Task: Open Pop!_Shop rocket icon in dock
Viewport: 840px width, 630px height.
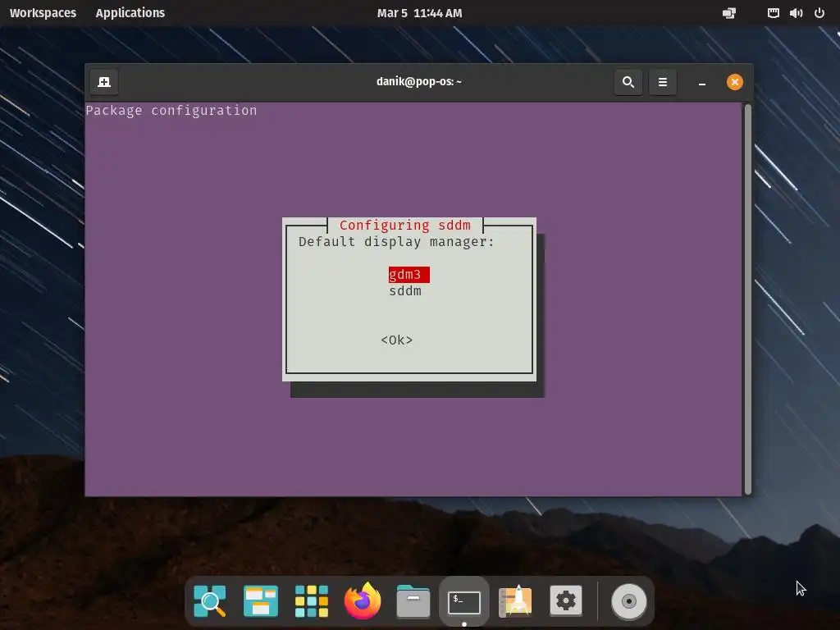Action: point(515,601)
